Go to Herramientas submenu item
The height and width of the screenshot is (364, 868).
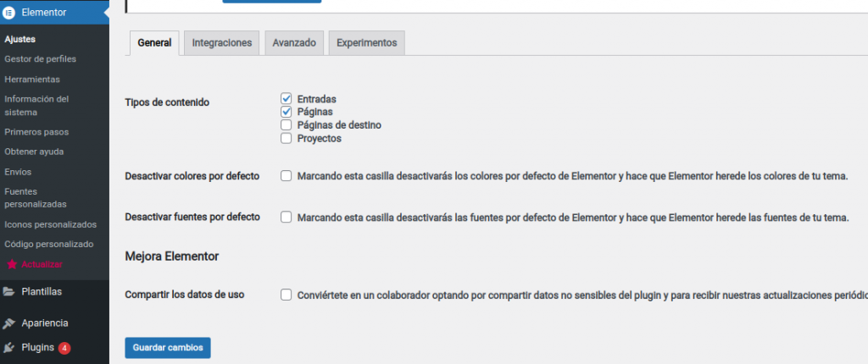click(x=32, y=79)
